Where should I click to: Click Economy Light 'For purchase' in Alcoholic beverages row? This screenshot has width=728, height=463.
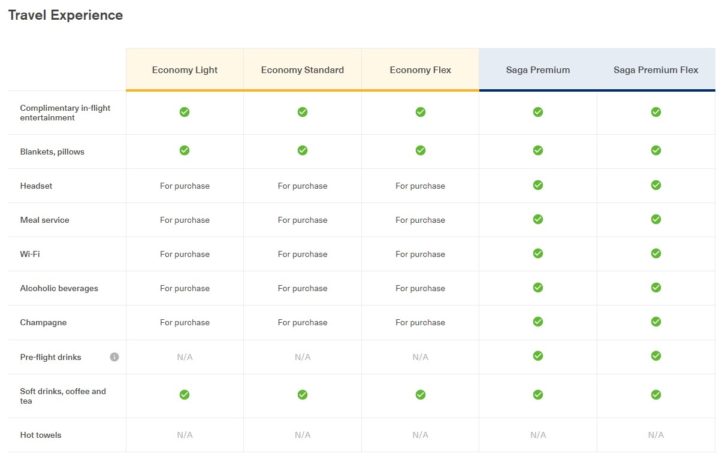(185, 288)
